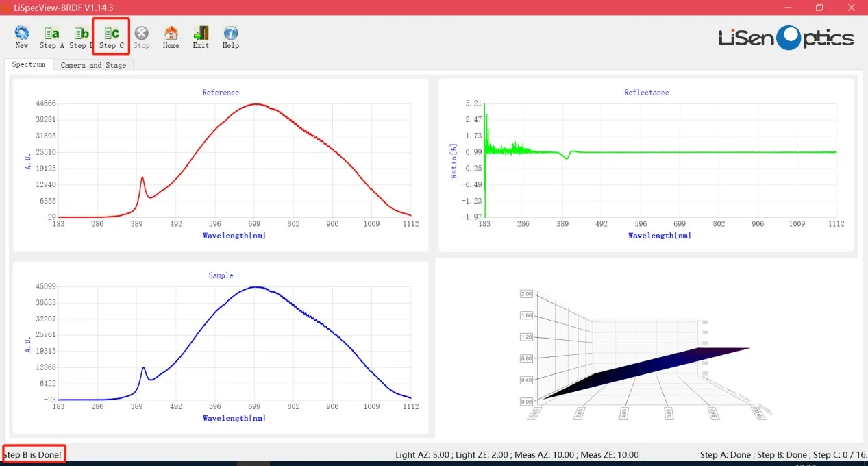This screenshot has width=868, height=466.
Task: Click the Step C progress status text
Action: tap(836, 455)
